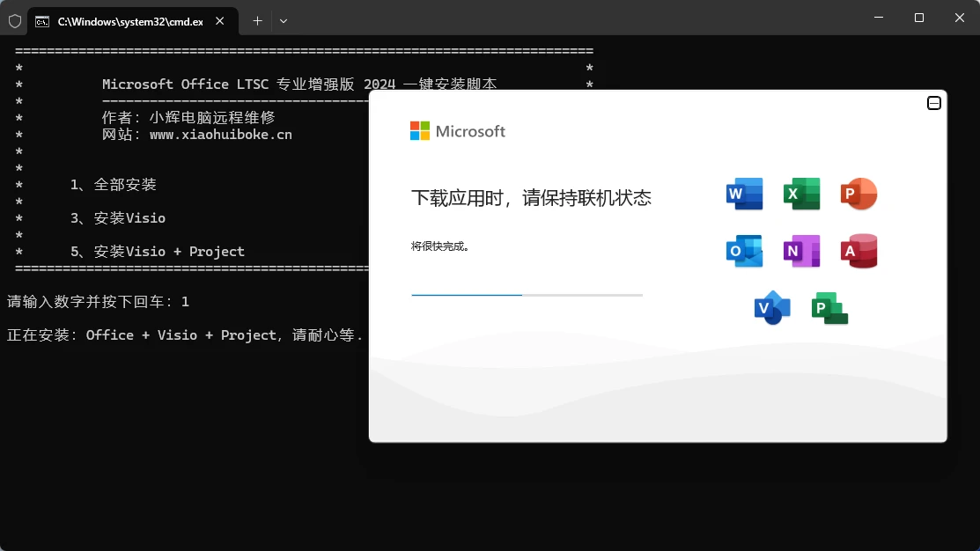Select the cmd.exe terminal tab
This screenshot has width=980, height=551.
[132, 21]
